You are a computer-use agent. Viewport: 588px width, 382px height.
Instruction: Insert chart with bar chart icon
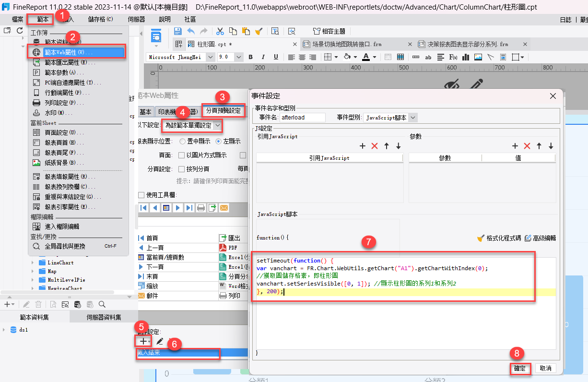pos(465,57)
